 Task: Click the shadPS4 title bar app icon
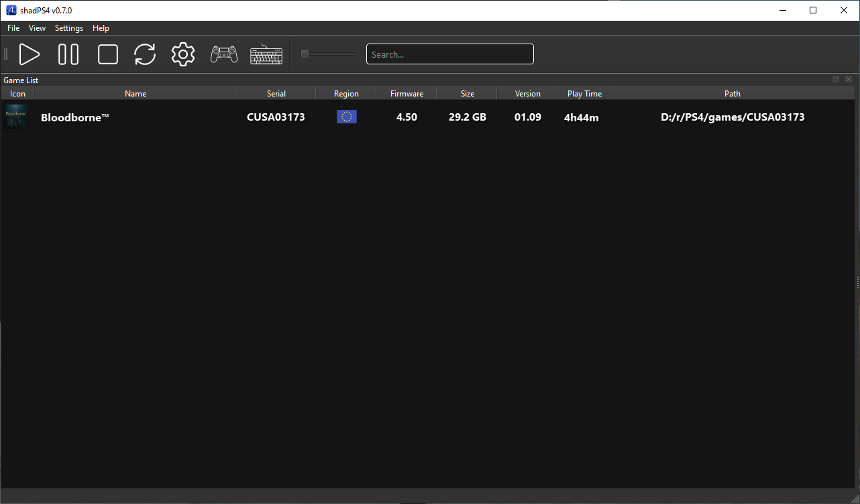coord(11,10)
